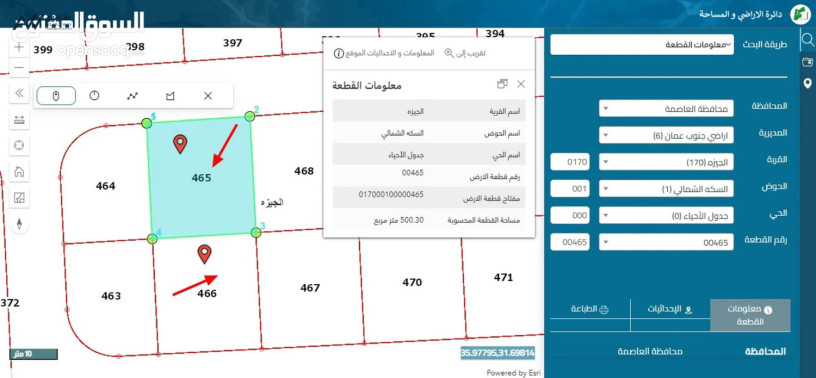Click the 10 متر scale bar
The height and width of the screenshot is (378, 816).
coord(33,355)
